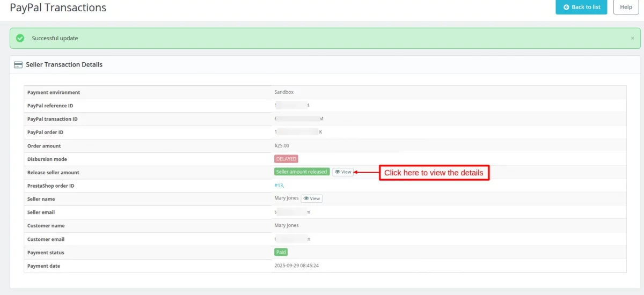Open PrestaShop order #13 link
Viewport: 644px width, 295px height.
[279, 186]
